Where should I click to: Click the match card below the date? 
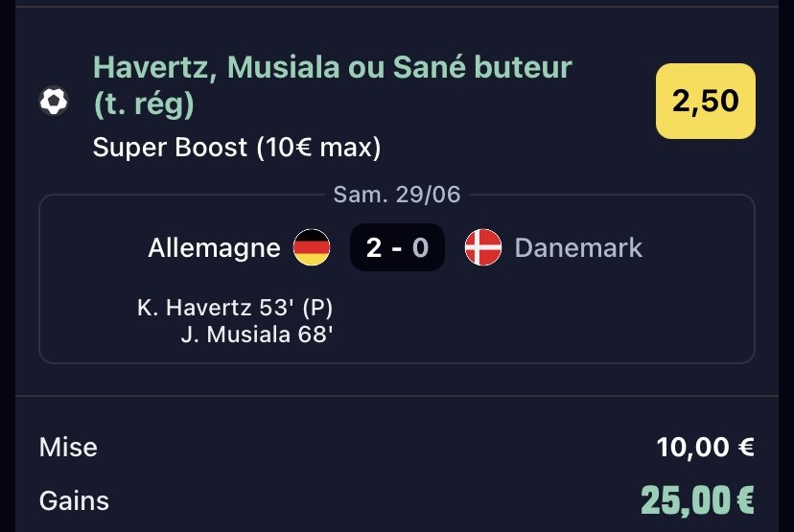point(397,279)
